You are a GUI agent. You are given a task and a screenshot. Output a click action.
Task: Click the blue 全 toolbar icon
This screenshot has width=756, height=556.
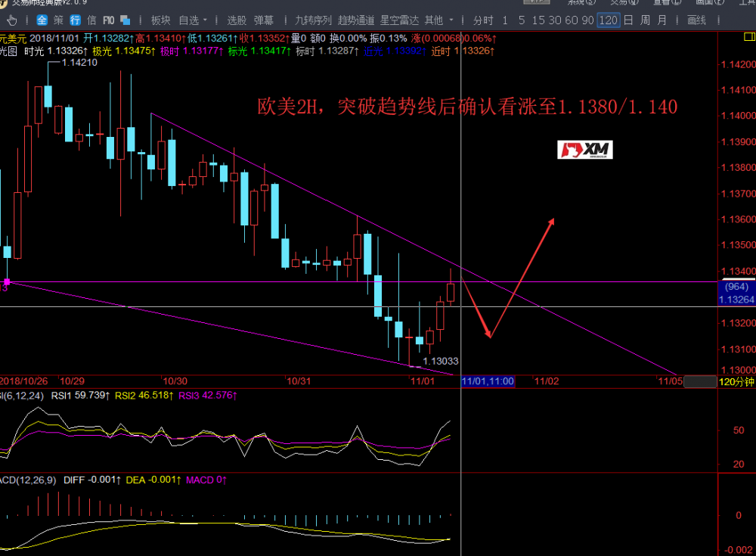tap(42, 20)
